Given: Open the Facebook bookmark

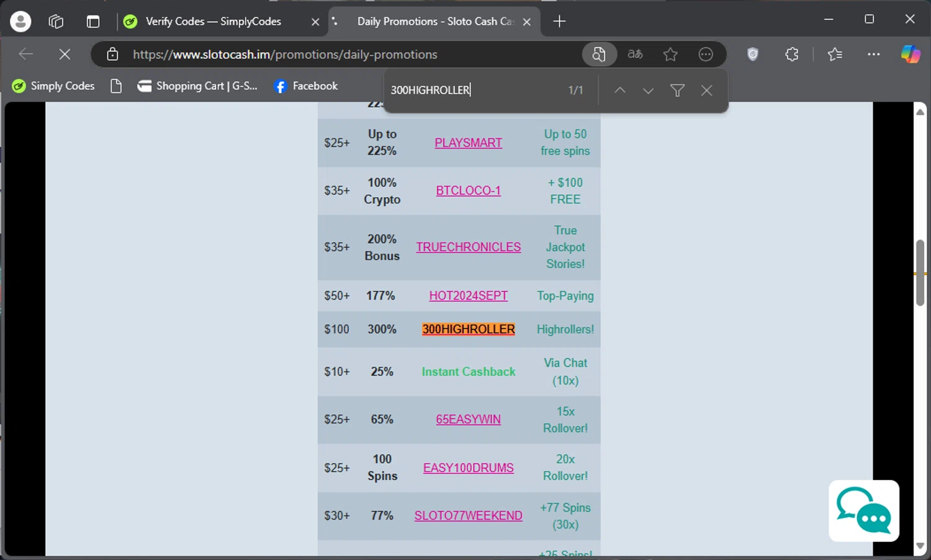Looking at the screenshot, I should pos(306,86).
